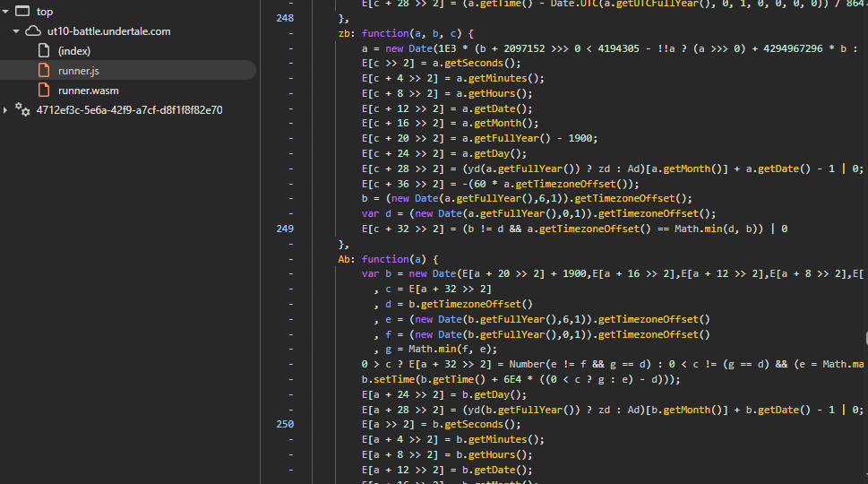Click '6E4' in the b.setTime line

pyautogui.click(x=512, y=380)
